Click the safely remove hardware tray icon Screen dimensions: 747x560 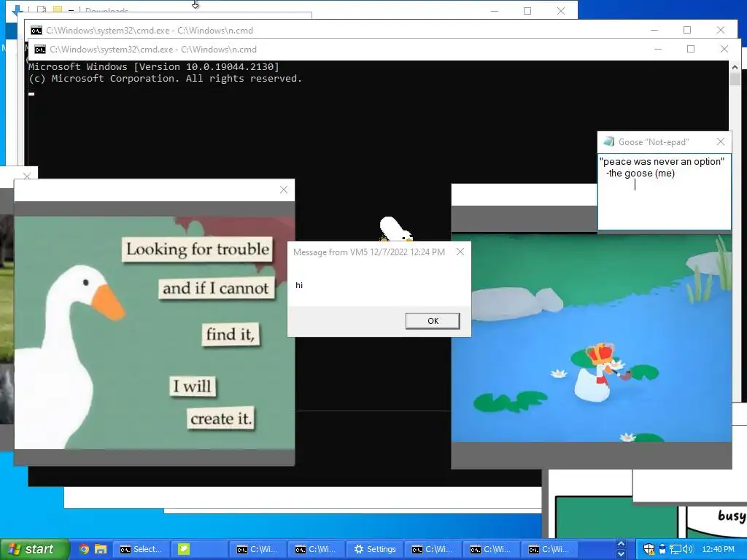pos(662,549)
